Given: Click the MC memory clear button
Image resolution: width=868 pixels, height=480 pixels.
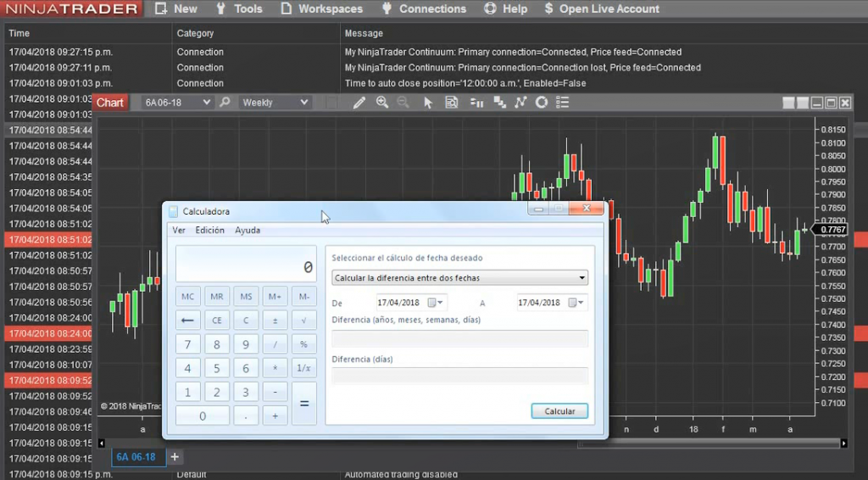Looking at the screenshot, I should (187, 297).
